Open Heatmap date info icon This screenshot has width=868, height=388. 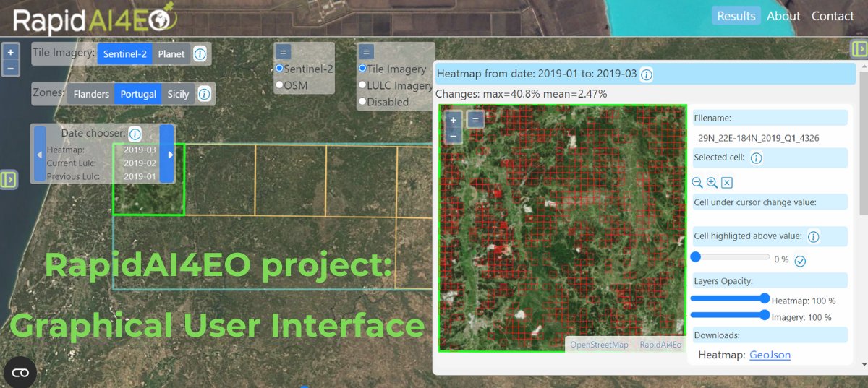click(x=647, y=74)
